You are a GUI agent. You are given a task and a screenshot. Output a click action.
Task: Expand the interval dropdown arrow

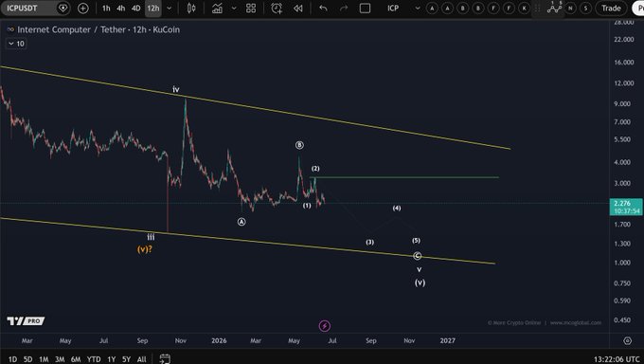pos(169,9)
